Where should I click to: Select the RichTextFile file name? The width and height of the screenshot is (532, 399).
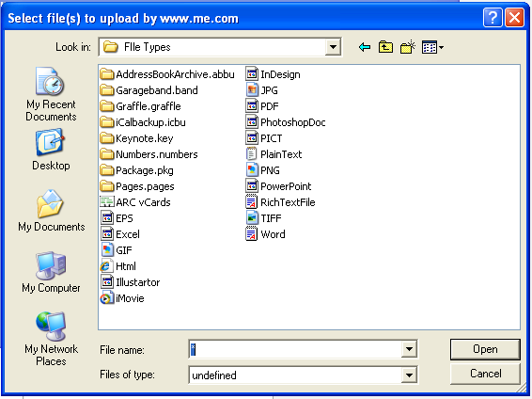click(288, 202)
